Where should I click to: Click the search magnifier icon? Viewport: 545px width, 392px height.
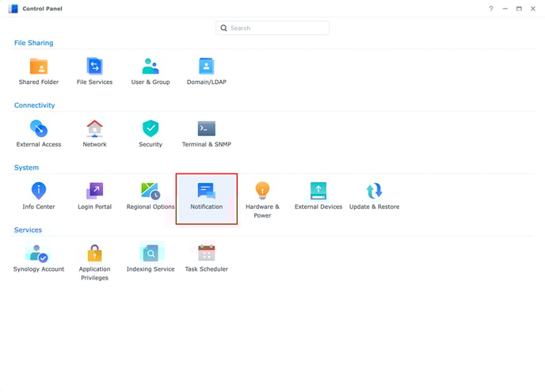click(224, 28)
